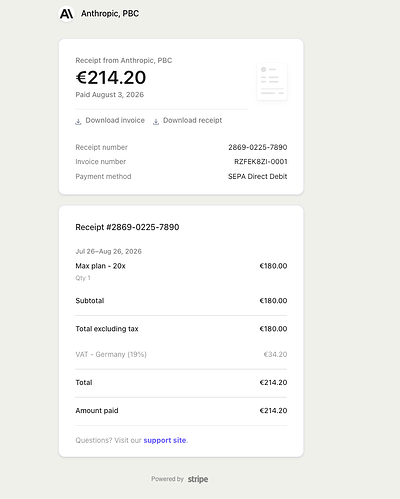Click the Max plan - 20x line item

100,266
